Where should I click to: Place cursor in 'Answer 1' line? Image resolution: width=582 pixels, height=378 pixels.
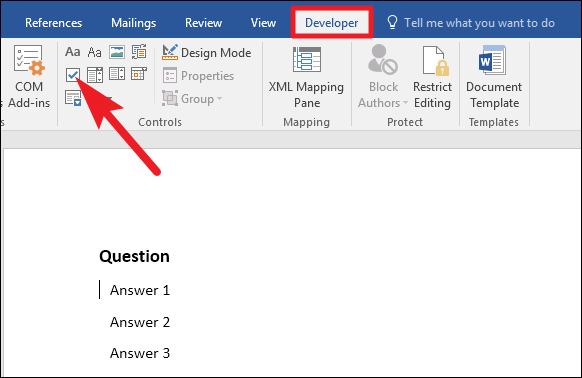click(140, 290)
